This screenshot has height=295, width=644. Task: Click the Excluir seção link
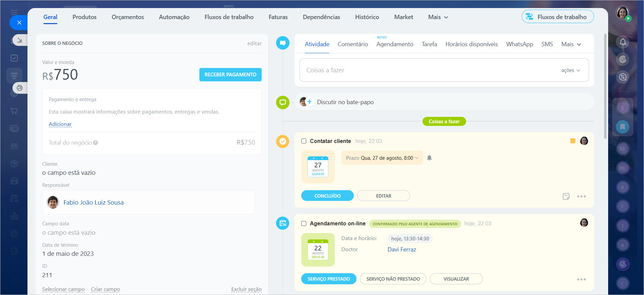pyautogui.click(x=246, y=289)
